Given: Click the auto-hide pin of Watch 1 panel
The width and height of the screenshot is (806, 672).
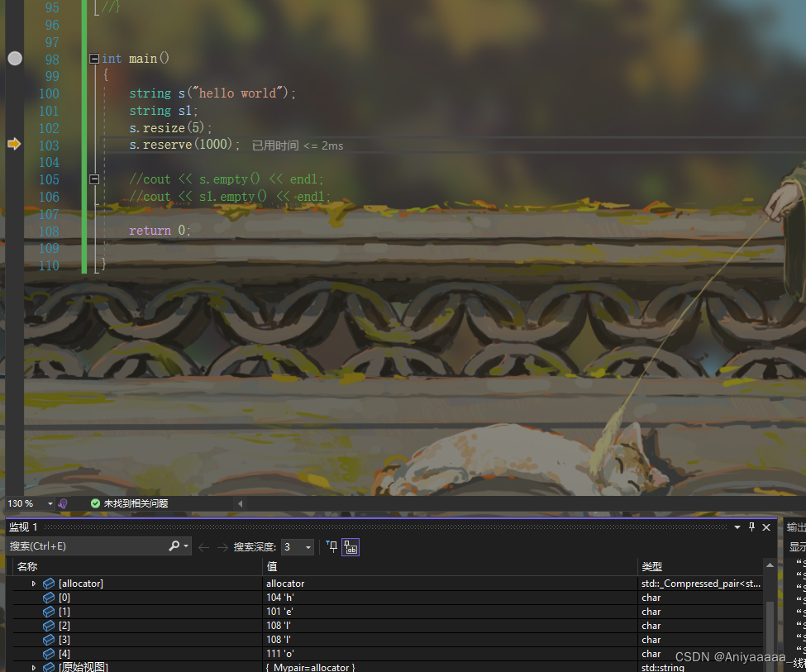Looking at the screenshot, I should point(751,527).
